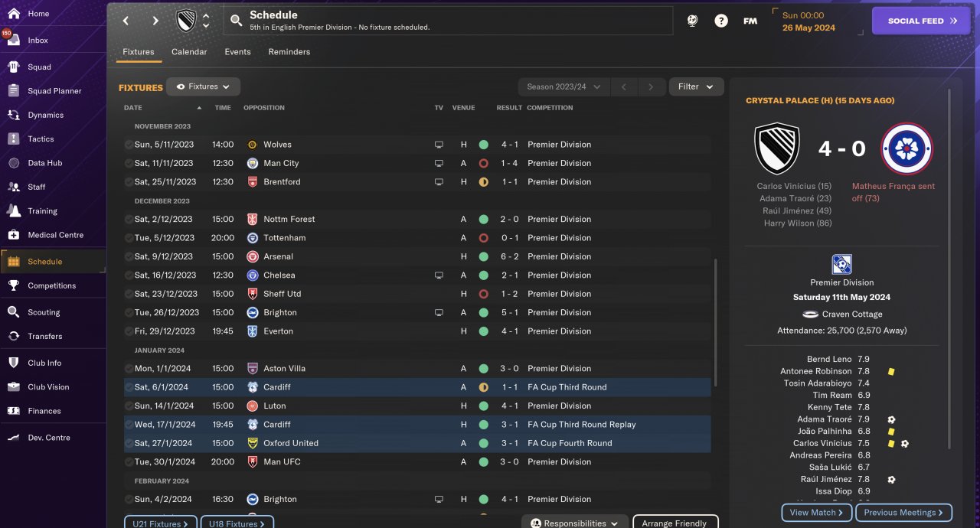Click the FM logo menu icon

[750, 21]
